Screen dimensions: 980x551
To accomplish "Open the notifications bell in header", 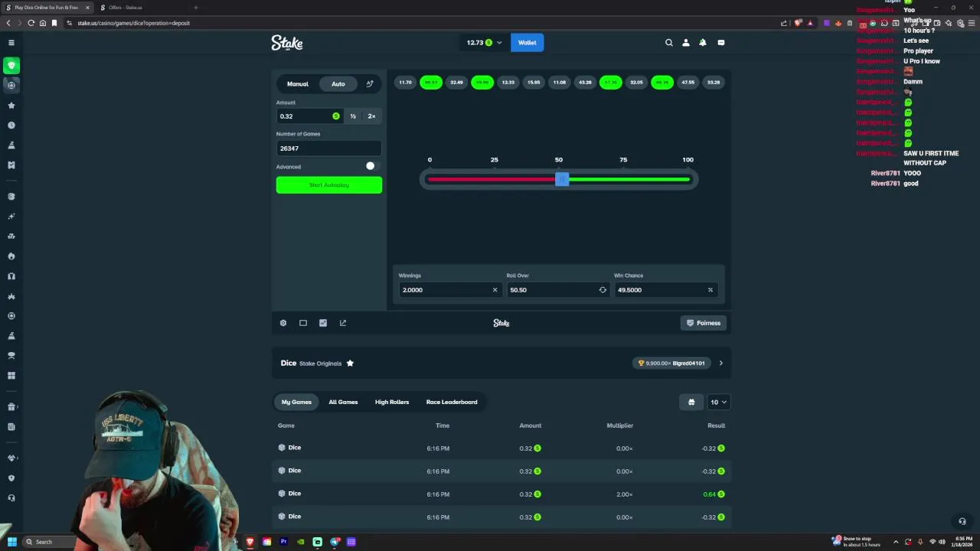I will click(703, 43).
